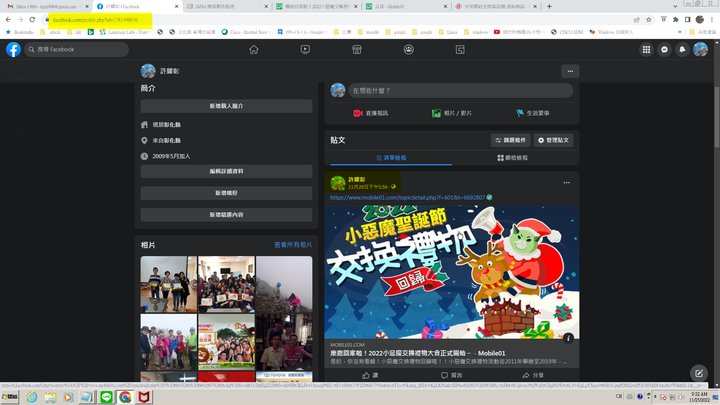Open the nine-dot menu grid icon

point(646,50)
